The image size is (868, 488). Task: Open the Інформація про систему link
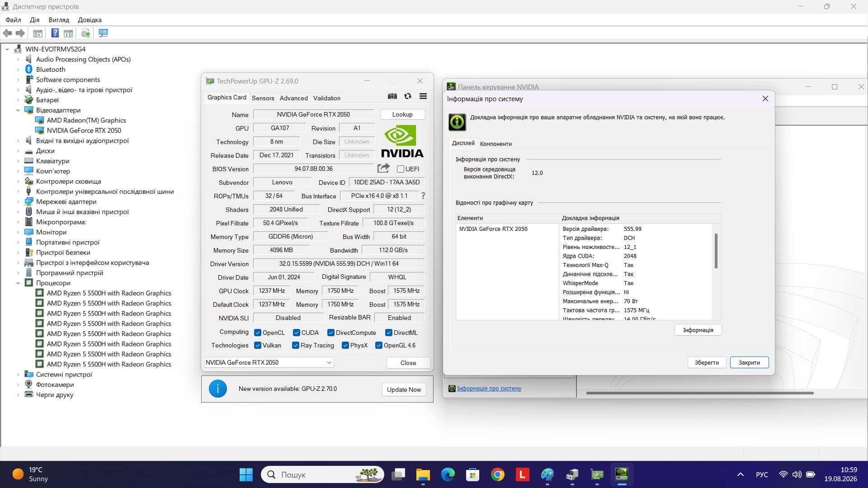point(489,389)
